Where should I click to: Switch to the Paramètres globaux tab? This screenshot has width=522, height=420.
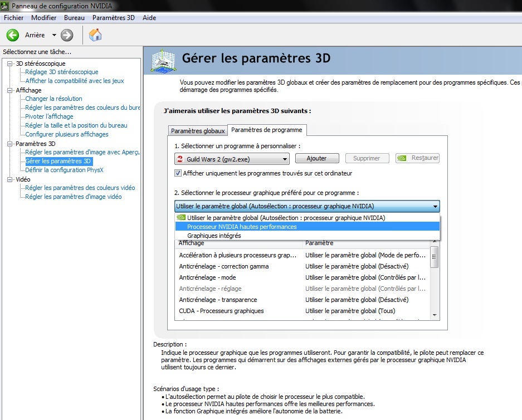(x=198, y=131)
